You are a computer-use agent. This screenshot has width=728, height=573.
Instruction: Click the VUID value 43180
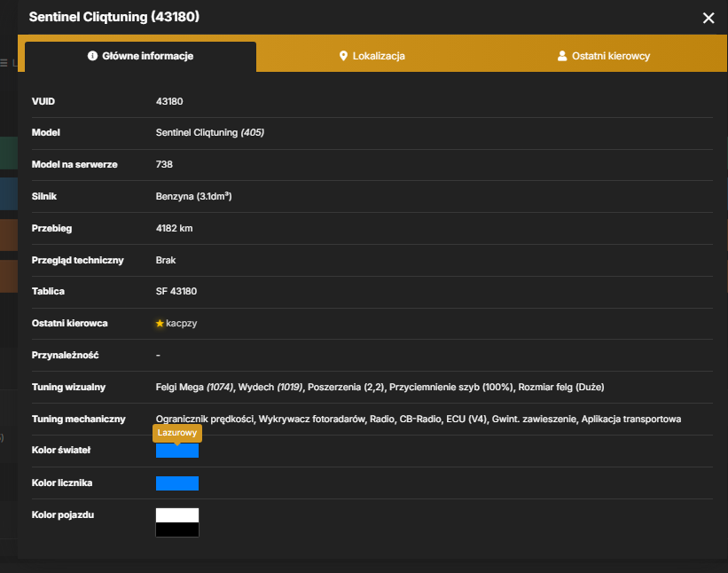tap(169, 101)
